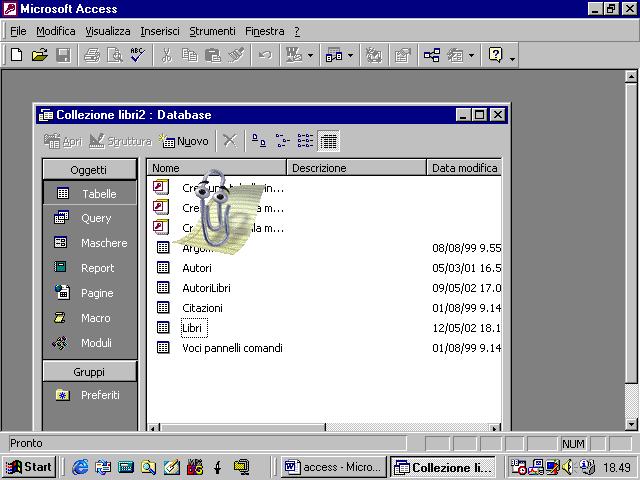Open the Relationships diagram icon
The width and height of the screenshot is (640, 480).
pyautogui.click(x=432, y=55)
